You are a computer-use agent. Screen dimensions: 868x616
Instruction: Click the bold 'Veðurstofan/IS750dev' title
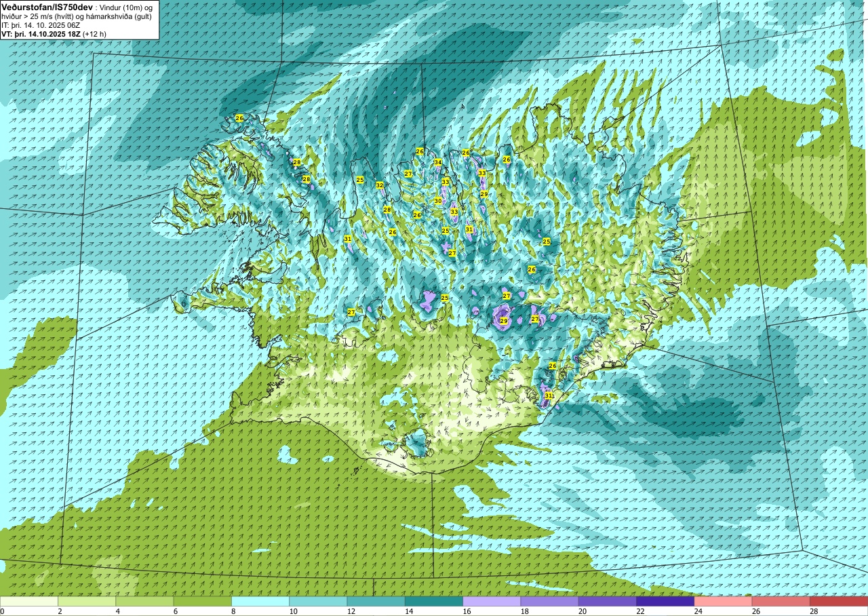pyautogui.click(x=47, y=7)
